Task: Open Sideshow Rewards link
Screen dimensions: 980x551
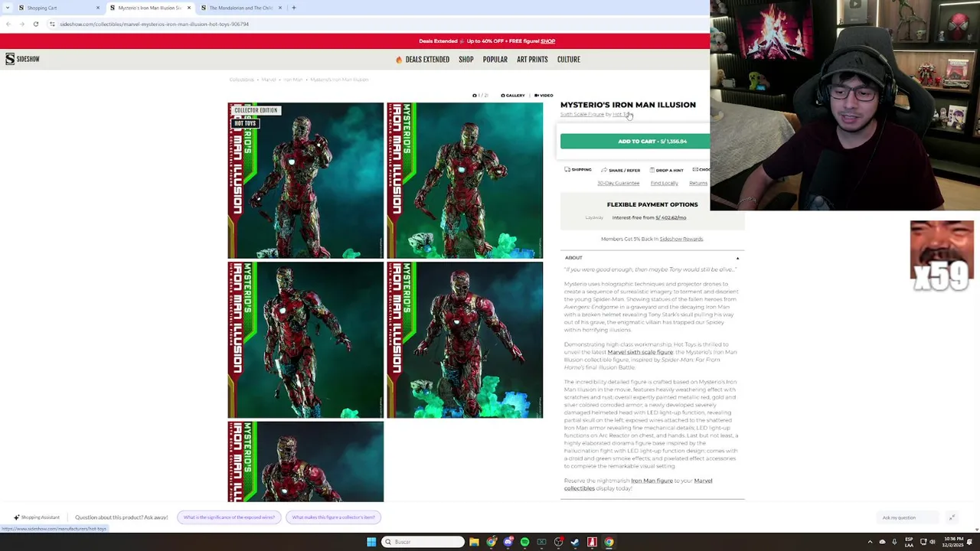Action: [x=681, y=239]
